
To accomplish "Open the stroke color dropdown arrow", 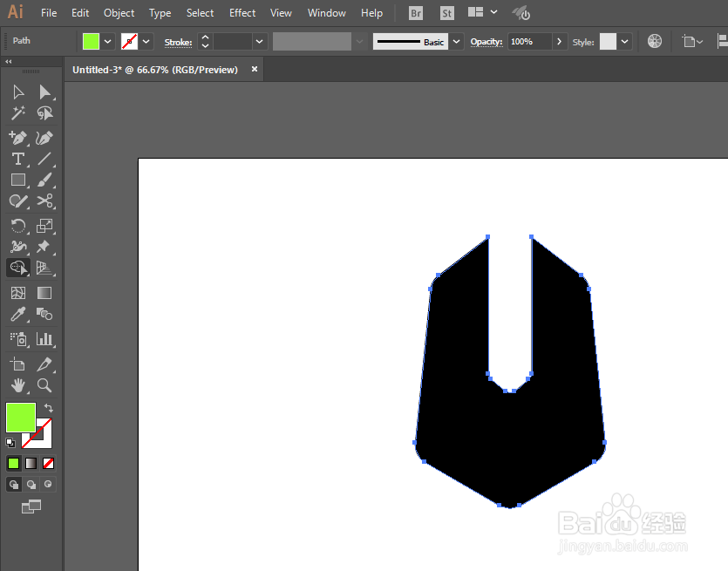I will 146,41.
